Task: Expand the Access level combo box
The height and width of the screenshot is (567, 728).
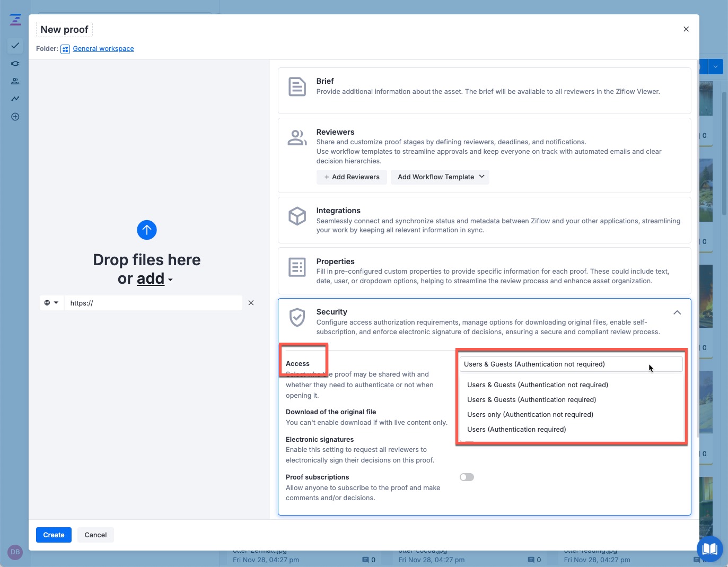Action: click(x=571, y=364)
